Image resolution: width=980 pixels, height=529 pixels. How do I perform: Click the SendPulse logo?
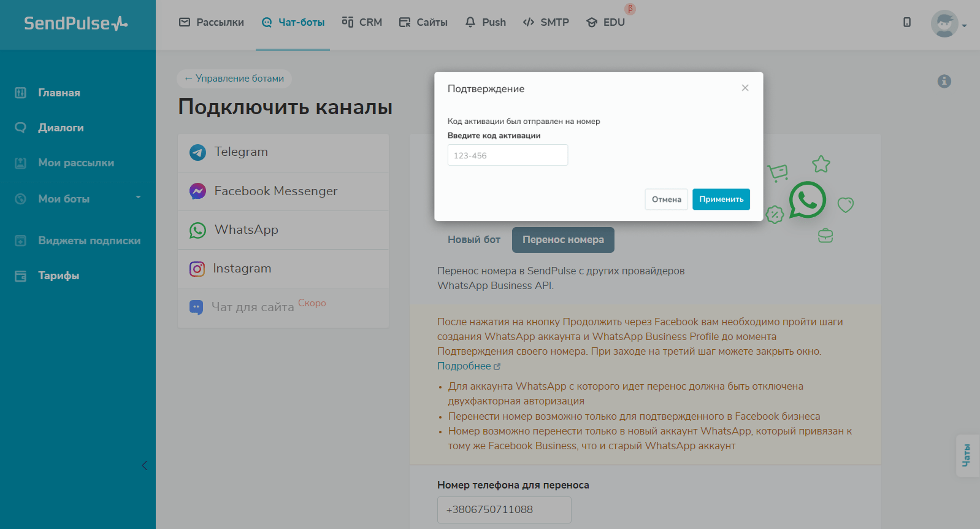[x=76, y=23]
